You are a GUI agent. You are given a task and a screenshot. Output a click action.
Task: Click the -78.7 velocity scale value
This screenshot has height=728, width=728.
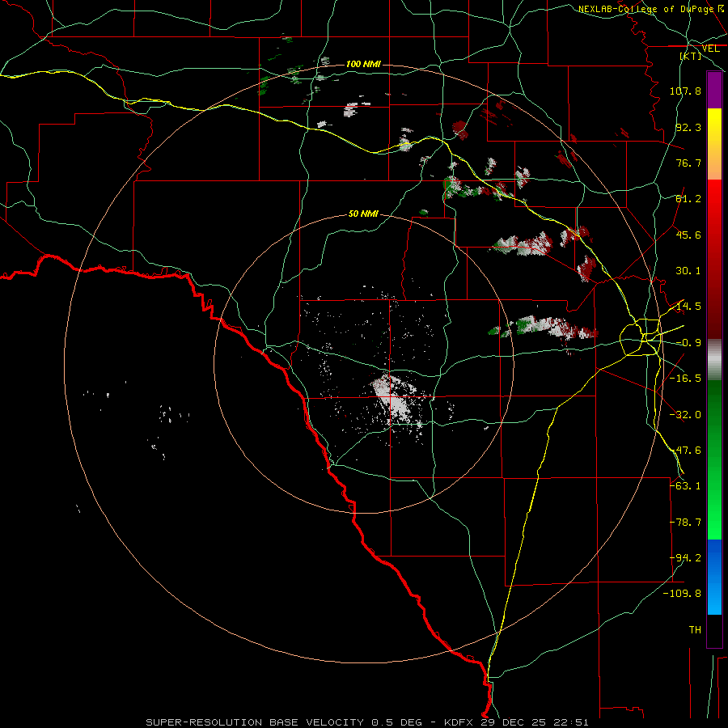pos(685,523)
